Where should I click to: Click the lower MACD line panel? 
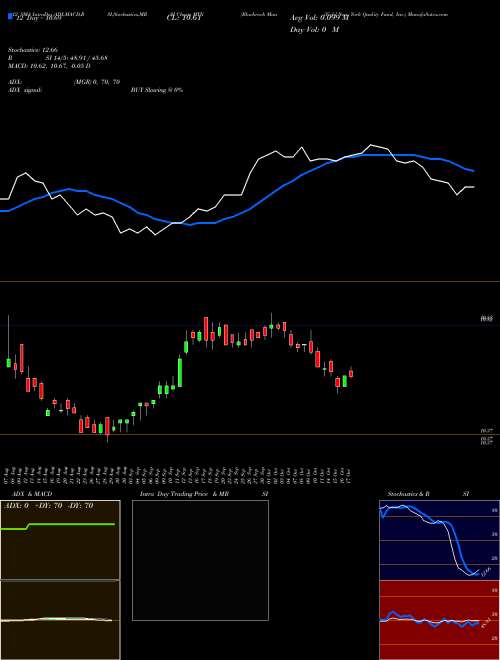[60, 620]
